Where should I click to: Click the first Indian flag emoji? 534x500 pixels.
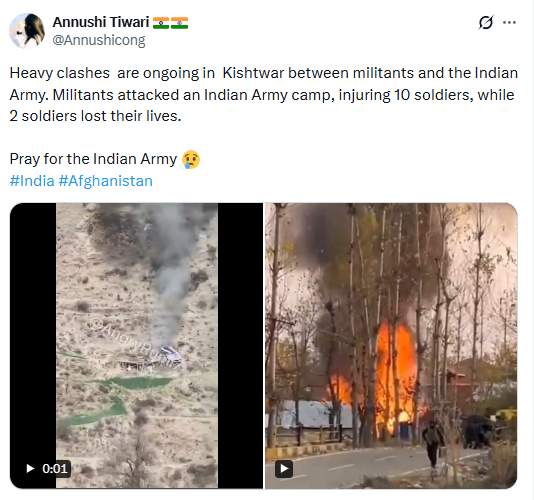pyautogui.click(x=161, y=23)
